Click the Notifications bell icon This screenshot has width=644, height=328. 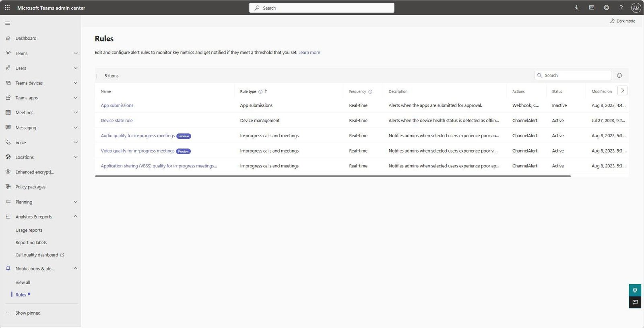coord(8,268)
